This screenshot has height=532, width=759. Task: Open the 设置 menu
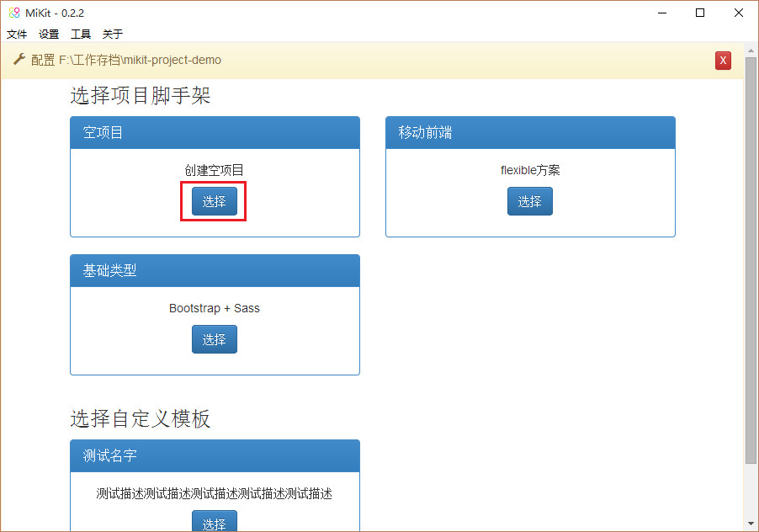49,34
